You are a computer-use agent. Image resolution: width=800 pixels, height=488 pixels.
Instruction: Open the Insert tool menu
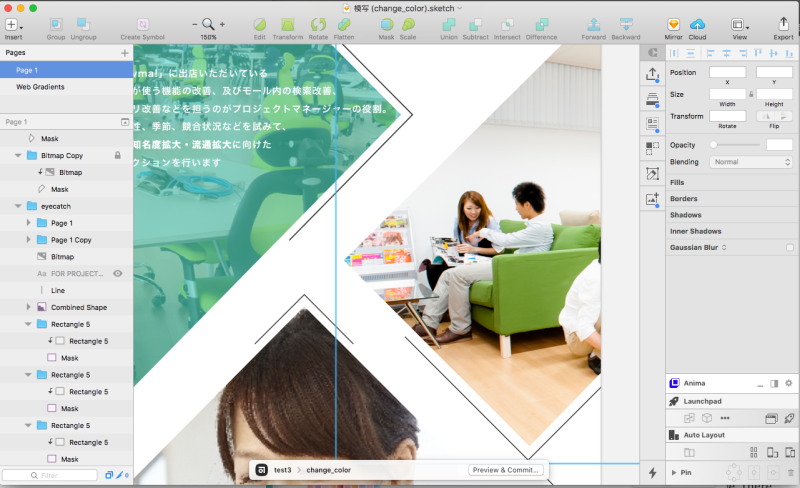coord(13,25)
